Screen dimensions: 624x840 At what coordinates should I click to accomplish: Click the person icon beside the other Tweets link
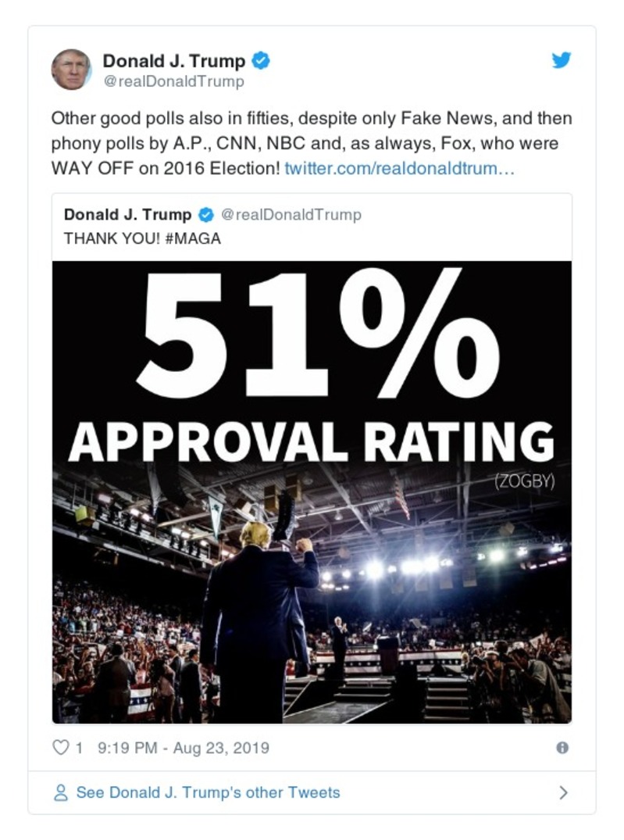pos(62,792)
